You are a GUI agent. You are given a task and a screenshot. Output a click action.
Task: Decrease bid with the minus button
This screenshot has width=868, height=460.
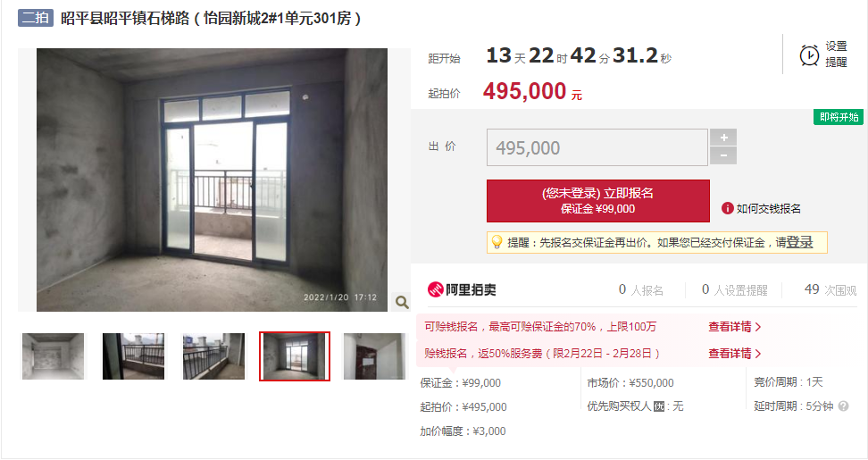point(723,156)
